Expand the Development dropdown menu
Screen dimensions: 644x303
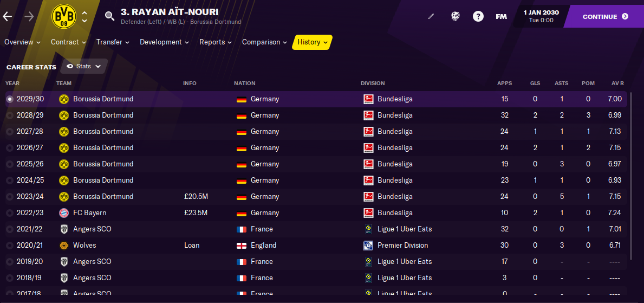pos(164,42)
